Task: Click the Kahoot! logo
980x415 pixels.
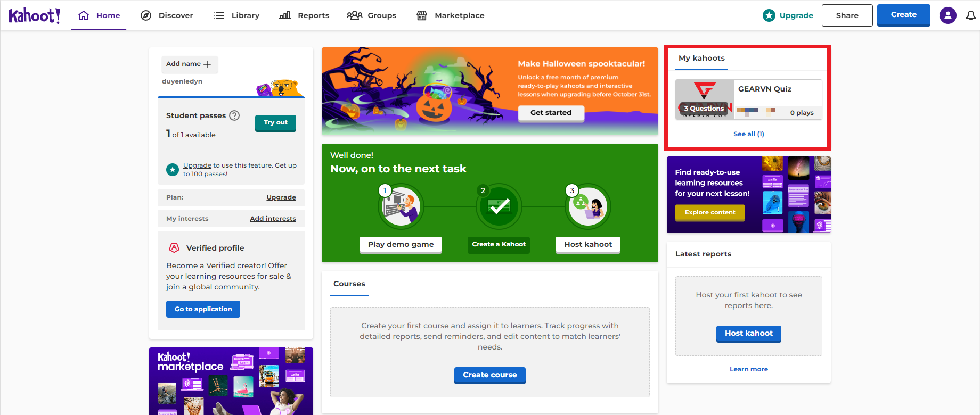Action: point(35,15)
